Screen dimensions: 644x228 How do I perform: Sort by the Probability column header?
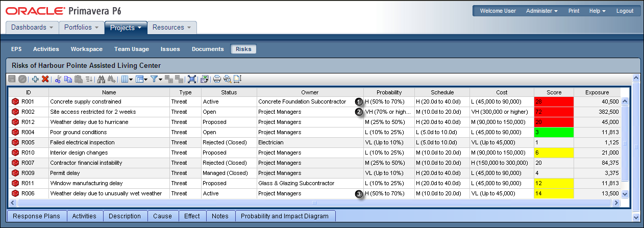[x=389, y=92]
